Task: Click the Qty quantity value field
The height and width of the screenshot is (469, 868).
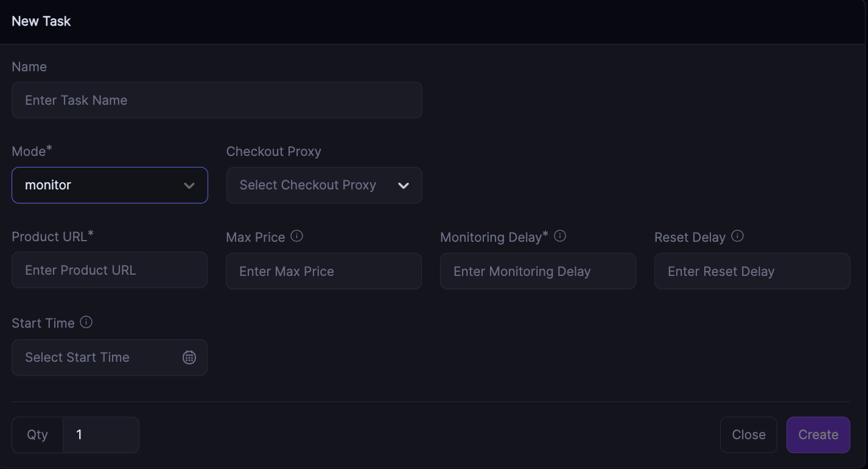Action: pyautogui.click(x=101, y=435)
